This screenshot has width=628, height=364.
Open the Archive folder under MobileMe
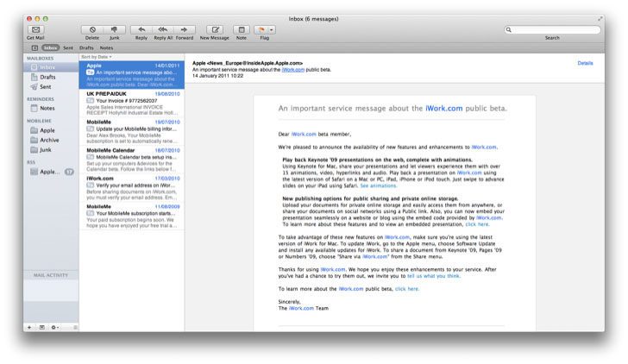click(51, 140)
